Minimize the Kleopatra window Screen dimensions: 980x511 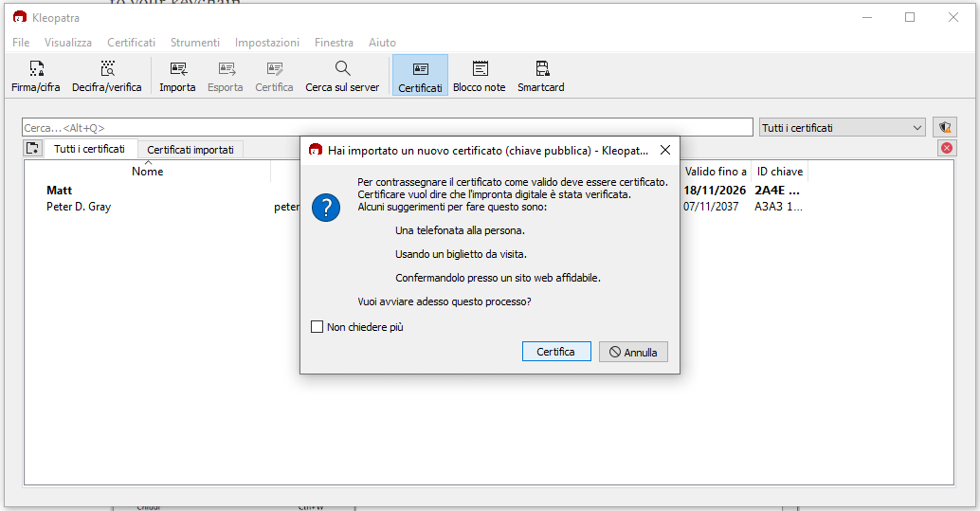867,17
